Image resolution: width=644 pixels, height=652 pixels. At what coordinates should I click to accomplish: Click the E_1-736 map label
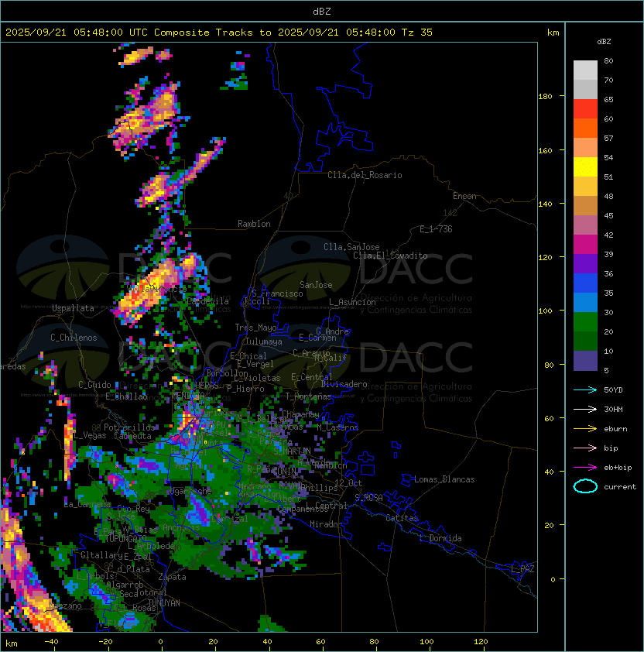(436, 229)
